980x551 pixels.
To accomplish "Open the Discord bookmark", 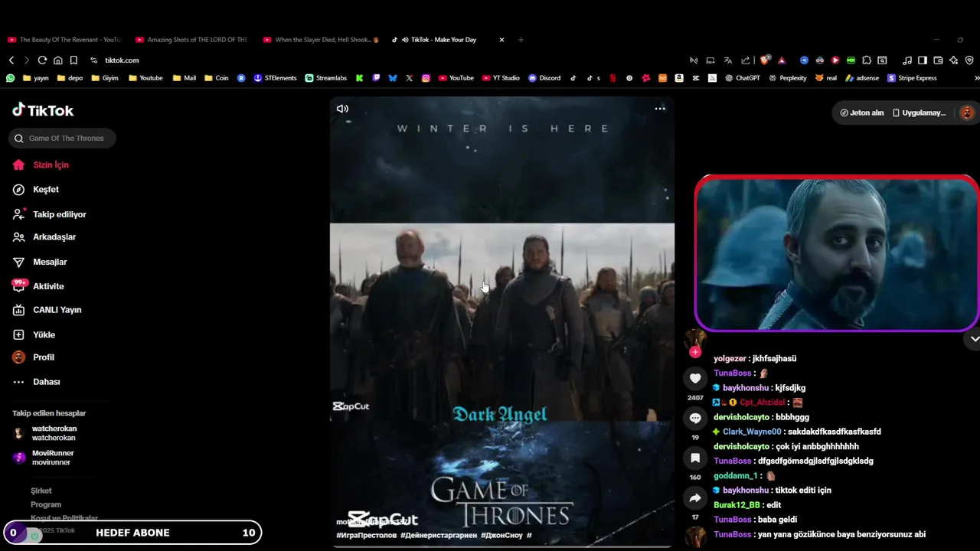I will tap(544, 78).
